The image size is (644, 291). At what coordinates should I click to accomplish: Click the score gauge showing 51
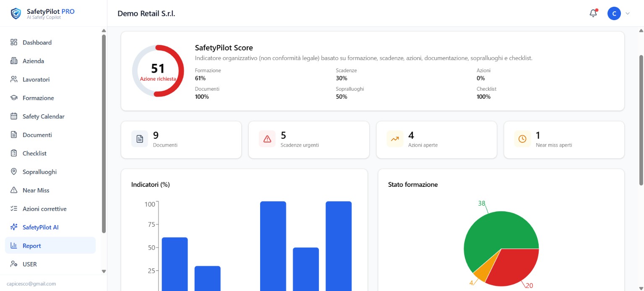[158, 71]
